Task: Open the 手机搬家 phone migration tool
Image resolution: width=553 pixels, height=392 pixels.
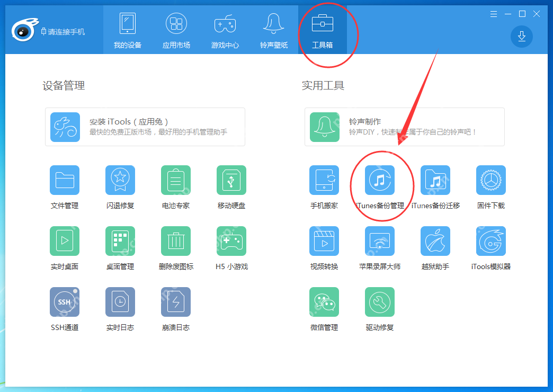Action: [x=324, y=180]
